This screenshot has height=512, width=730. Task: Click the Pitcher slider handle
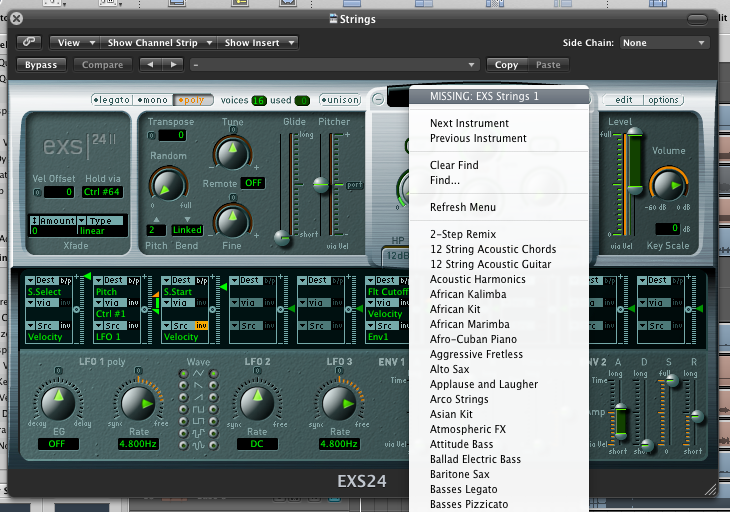(x=321, y=185)
